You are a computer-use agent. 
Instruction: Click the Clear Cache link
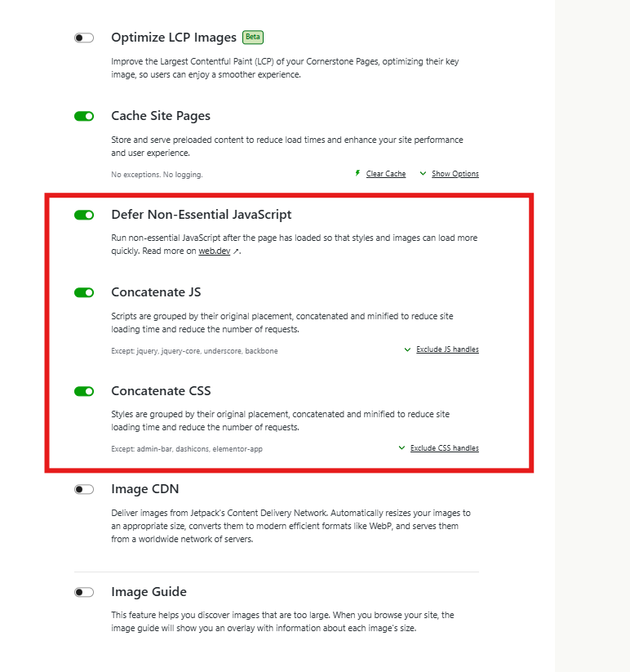(x=386, y=174)
